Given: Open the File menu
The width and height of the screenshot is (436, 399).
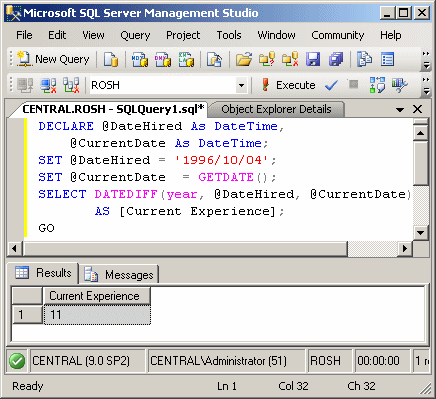Looking at the screenshot, I should pos(24,35).
